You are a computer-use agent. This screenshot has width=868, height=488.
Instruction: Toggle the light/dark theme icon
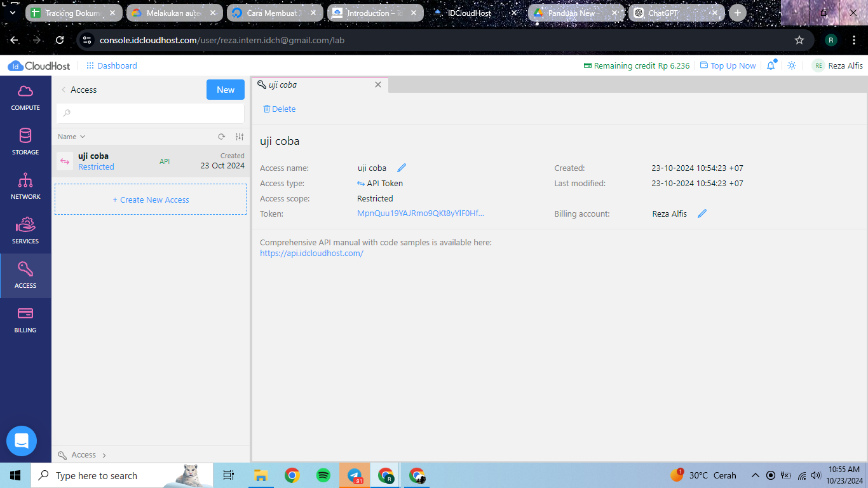pyautogui.click(x=792, y=65)
